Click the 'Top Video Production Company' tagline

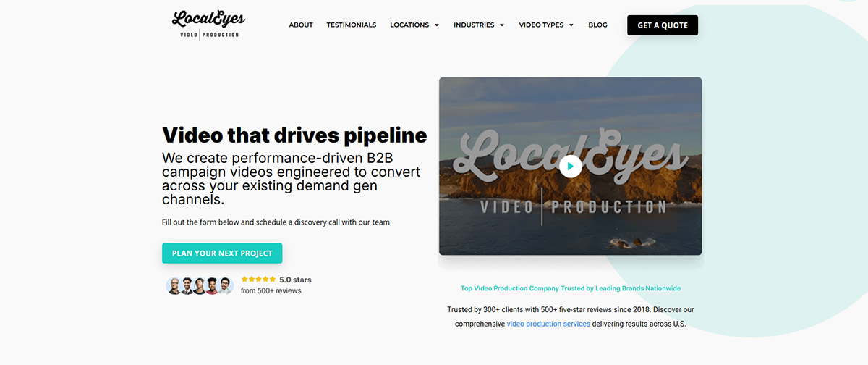[x=571, y=288]
